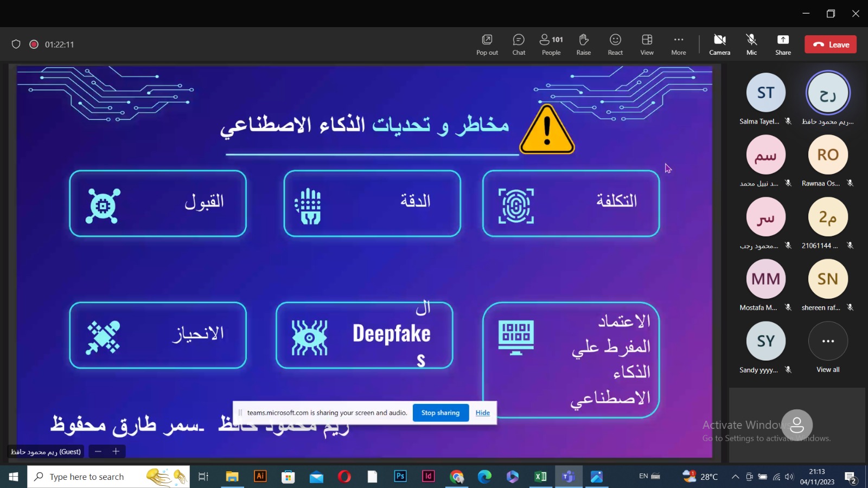Open the React emoji menu
This screenshot has height=488, width=868.
(615, 44)
